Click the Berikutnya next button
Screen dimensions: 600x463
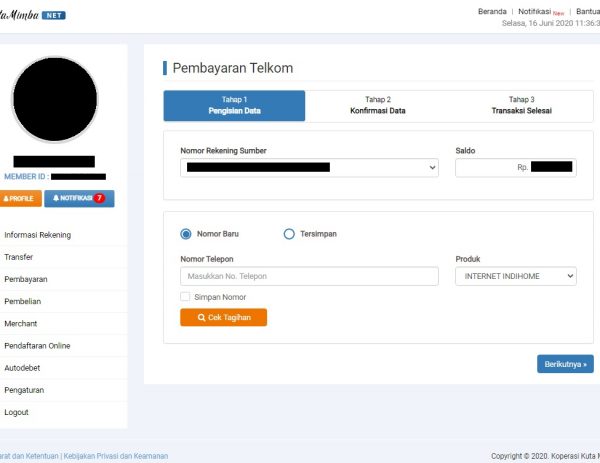(x=565, y=363)
